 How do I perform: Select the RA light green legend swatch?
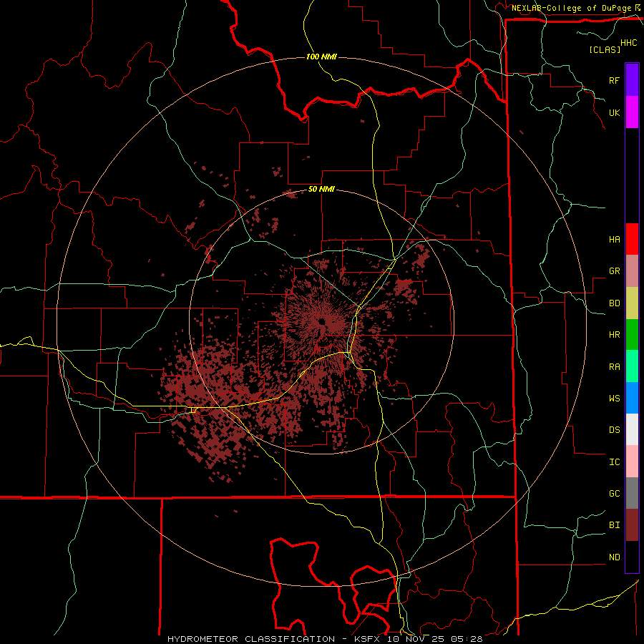(632, 366)
